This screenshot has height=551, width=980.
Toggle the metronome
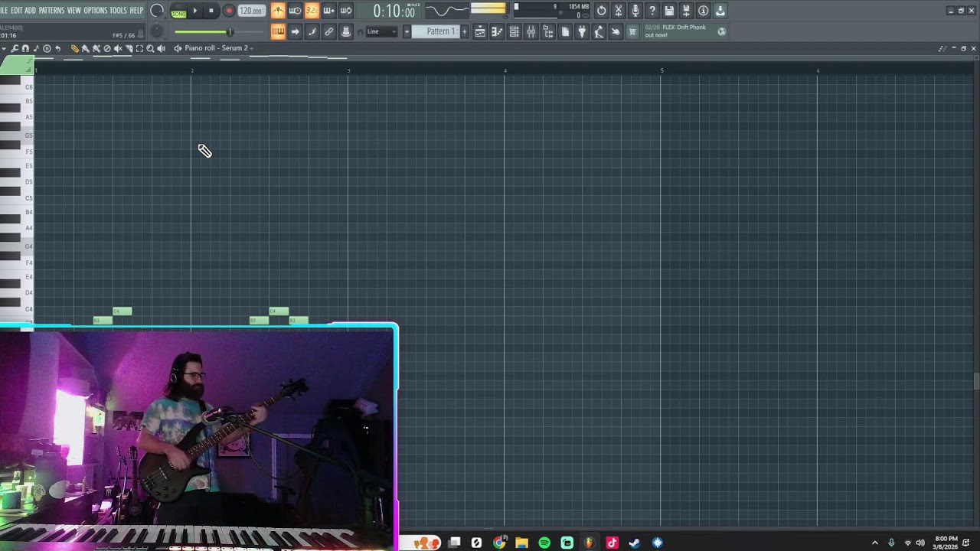pos(278,11)
